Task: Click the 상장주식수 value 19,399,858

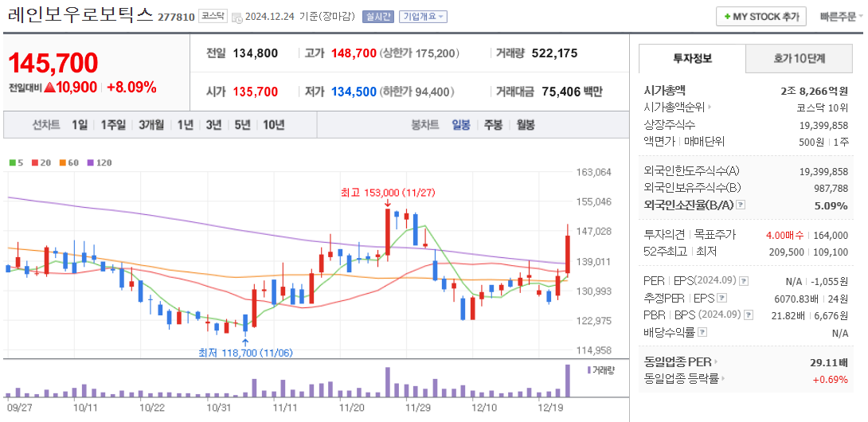Action: (x=823, y=124)
